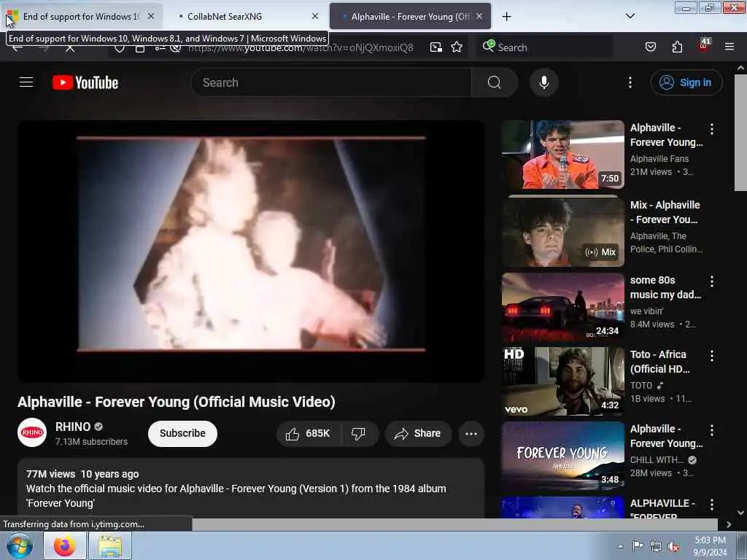Open the Firefox extensions puzzle icon
Viewport: 747px width, 560px height.
point(677,47)
